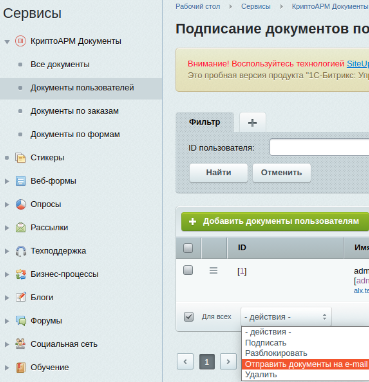
Task: Select page 1 in pagination
Action: coord(207,362)
